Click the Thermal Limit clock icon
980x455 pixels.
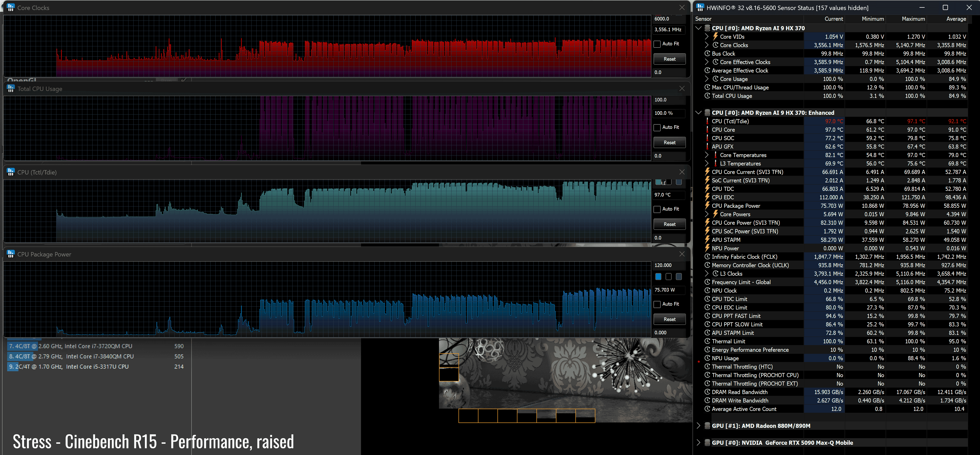(x=707, y=341)
